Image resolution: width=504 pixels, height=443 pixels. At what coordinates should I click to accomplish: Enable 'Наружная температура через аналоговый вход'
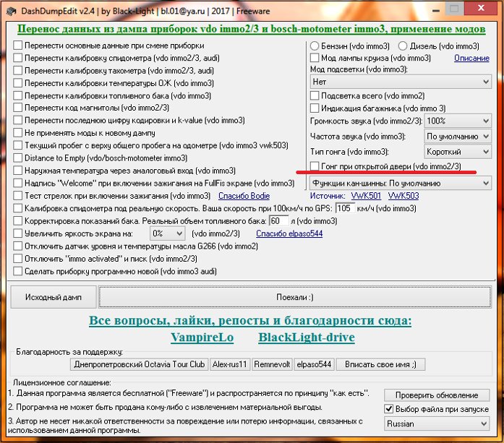(x=17, y=171)
